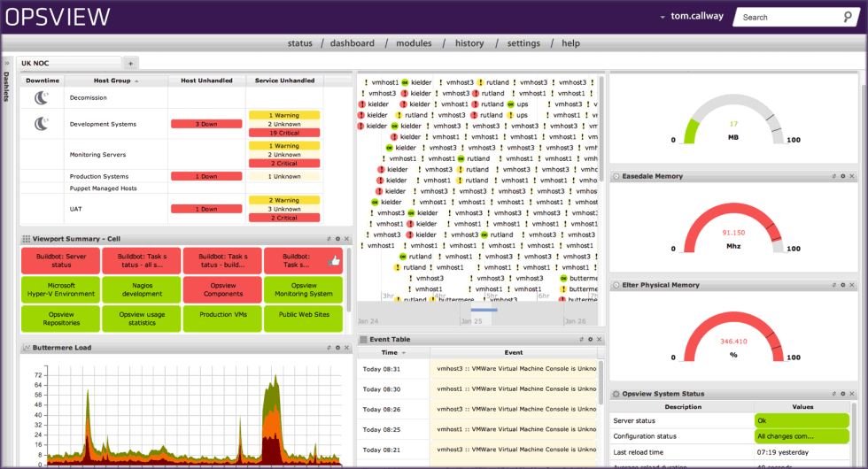
Task: Click refresh icon on Opsview System Status header
Action: point(834,394)
